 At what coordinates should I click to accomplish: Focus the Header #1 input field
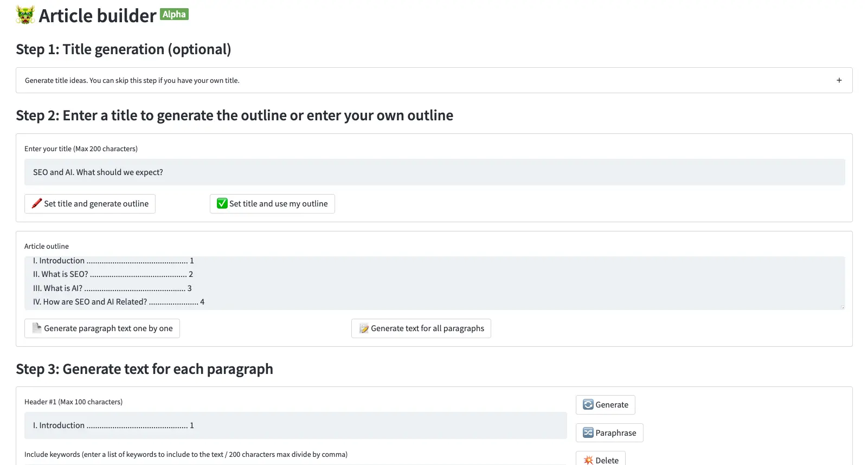(295, 425)
